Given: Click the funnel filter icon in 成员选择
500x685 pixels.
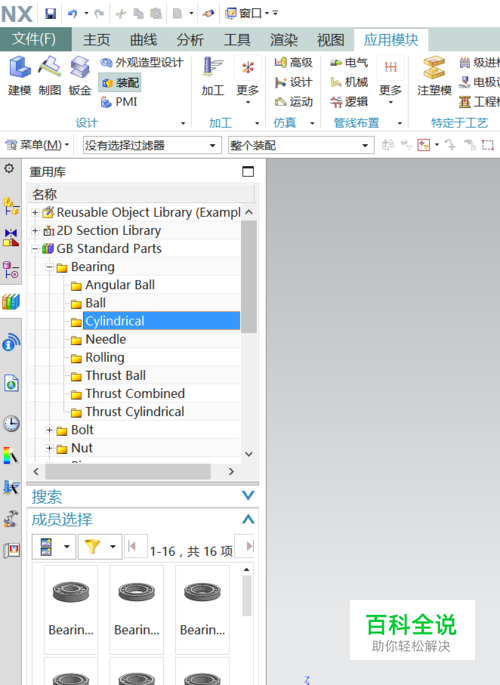Looking at the screenshot, I should click(93, 546).
